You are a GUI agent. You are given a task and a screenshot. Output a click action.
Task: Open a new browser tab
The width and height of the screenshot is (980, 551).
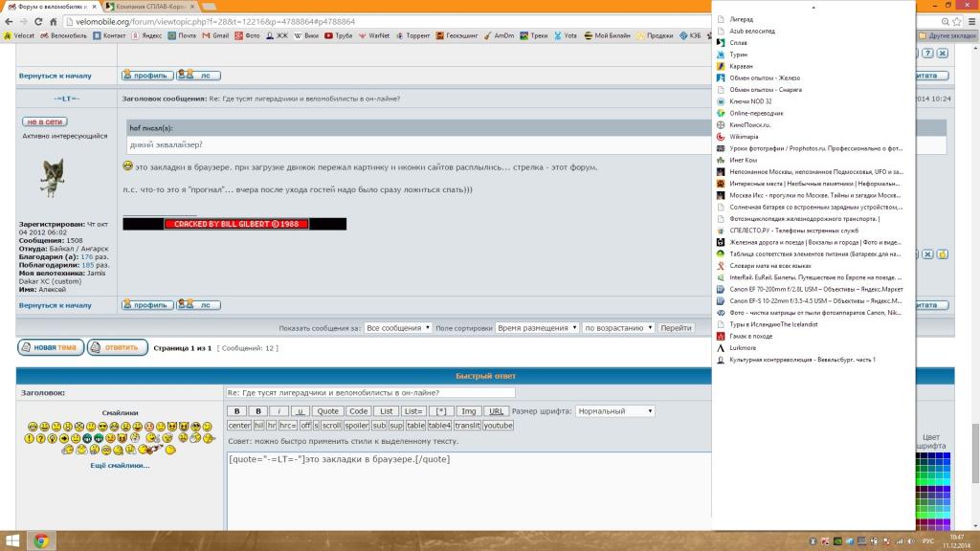click(x=210, y=7)
